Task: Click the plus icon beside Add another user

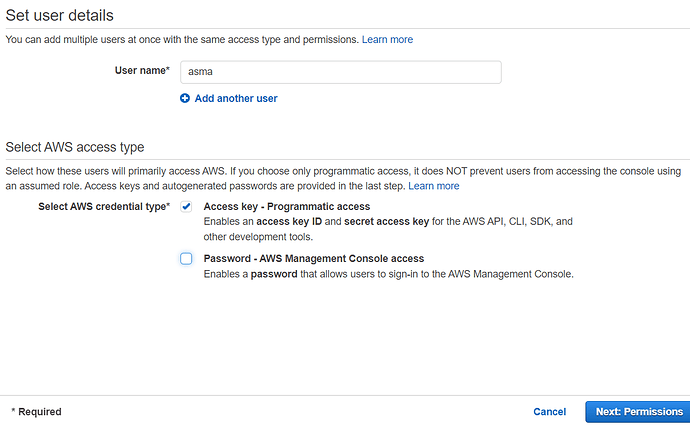Action: click(185, 98)
